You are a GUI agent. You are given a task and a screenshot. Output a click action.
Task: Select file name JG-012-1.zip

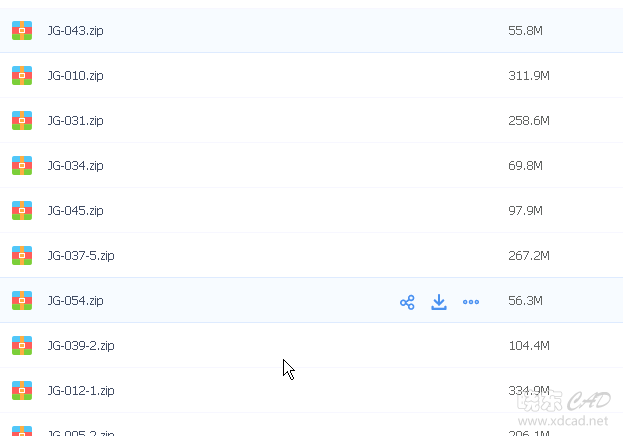tap(81, 390)
